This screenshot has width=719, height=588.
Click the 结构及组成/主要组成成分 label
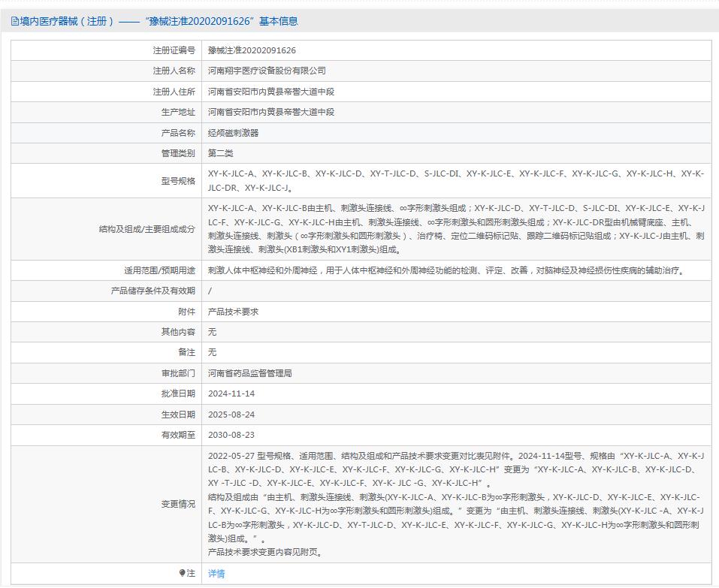click(x=147, y=229)
